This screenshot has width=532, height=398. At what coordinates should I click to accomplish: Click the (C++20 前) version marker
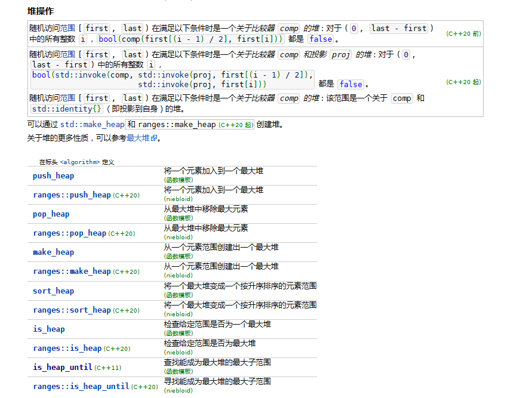463,33
